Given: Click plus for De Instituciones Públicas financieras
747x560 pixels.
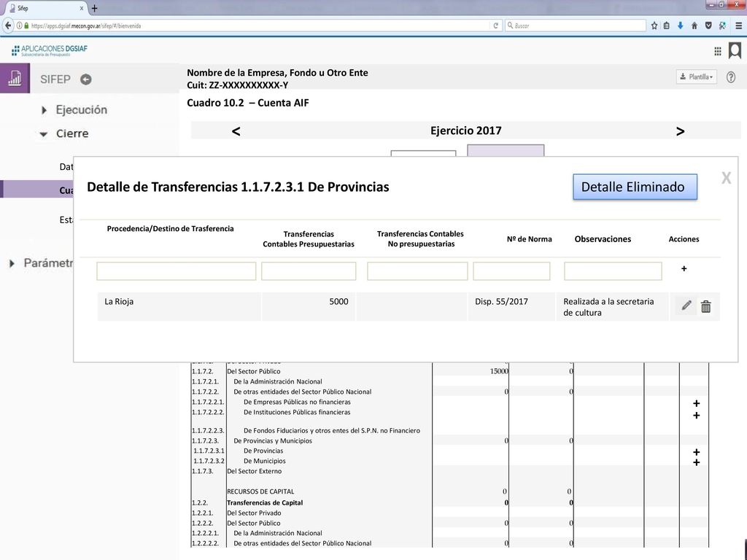Looking at the screenshot, I should click(x=696, y=415).
